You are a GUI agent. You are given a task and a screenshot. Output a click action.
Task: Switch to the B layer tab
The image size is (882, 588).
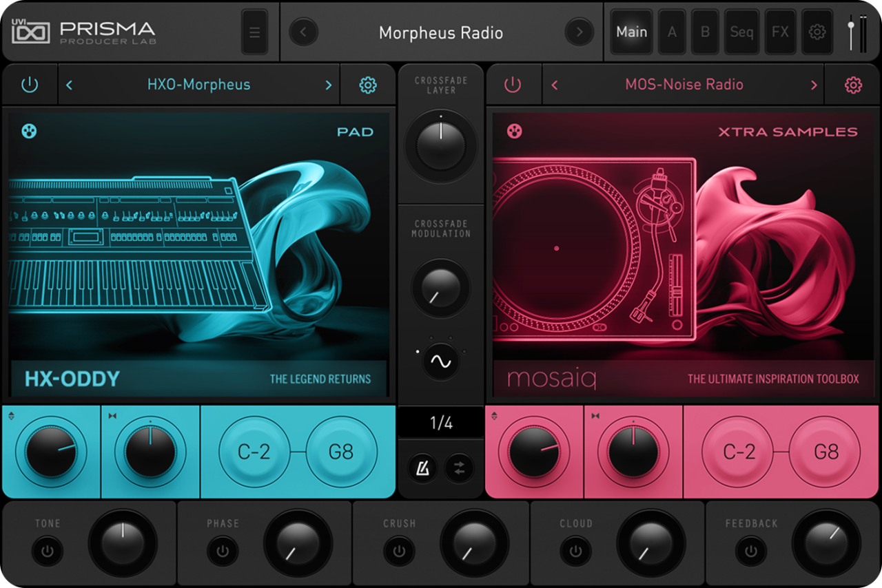tap(705, 32)
